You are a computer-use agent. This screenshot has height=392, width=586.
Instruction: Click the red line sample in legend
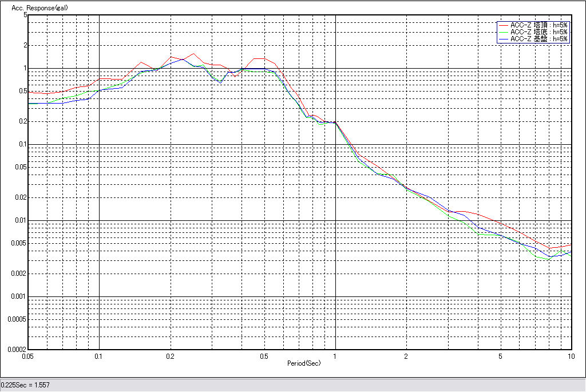coord(503,25)
